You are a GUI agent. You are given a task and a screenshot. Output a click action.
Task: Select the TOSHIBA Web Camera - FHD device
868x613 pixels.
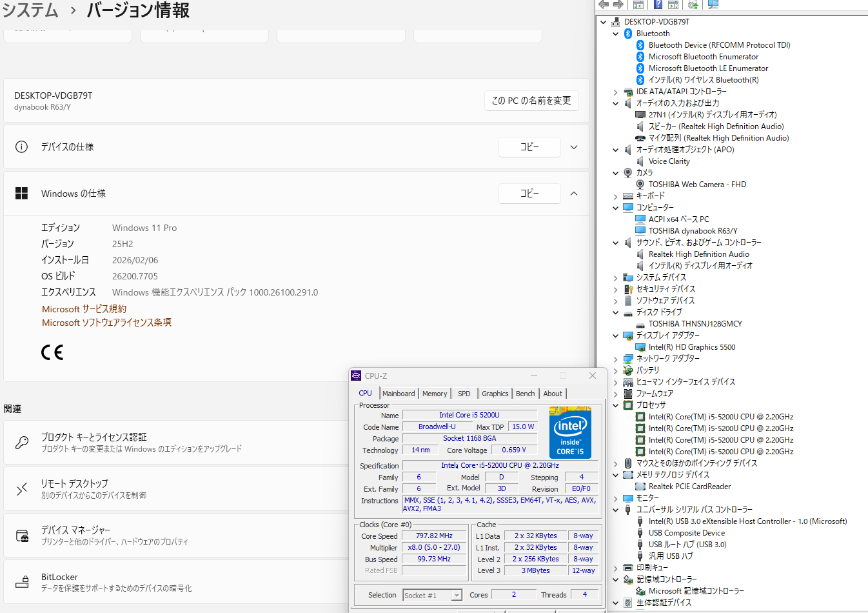coord(696,185)
